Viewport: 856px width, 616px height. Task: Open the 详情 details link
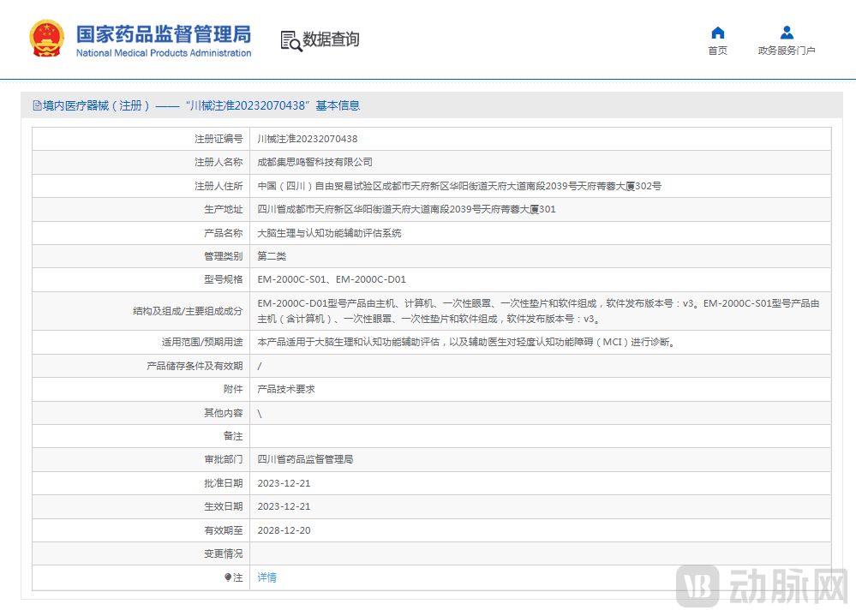coord(266,577)
